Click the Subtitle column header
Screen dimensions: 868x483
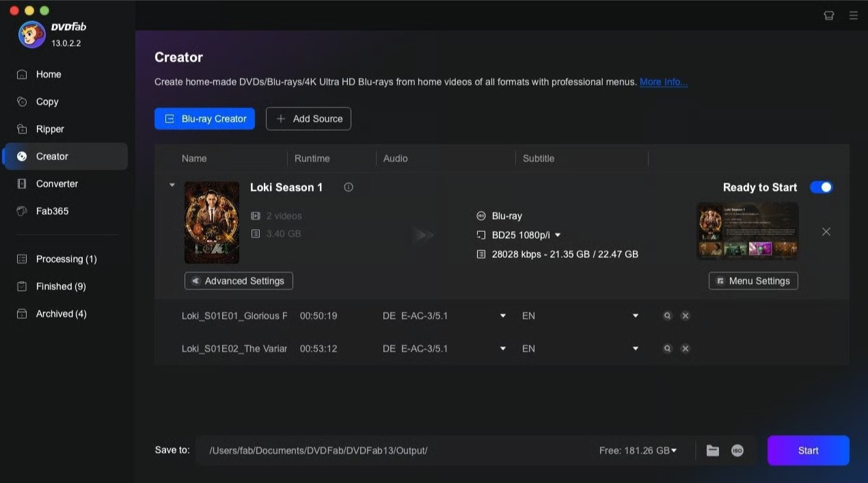(539, 158)
